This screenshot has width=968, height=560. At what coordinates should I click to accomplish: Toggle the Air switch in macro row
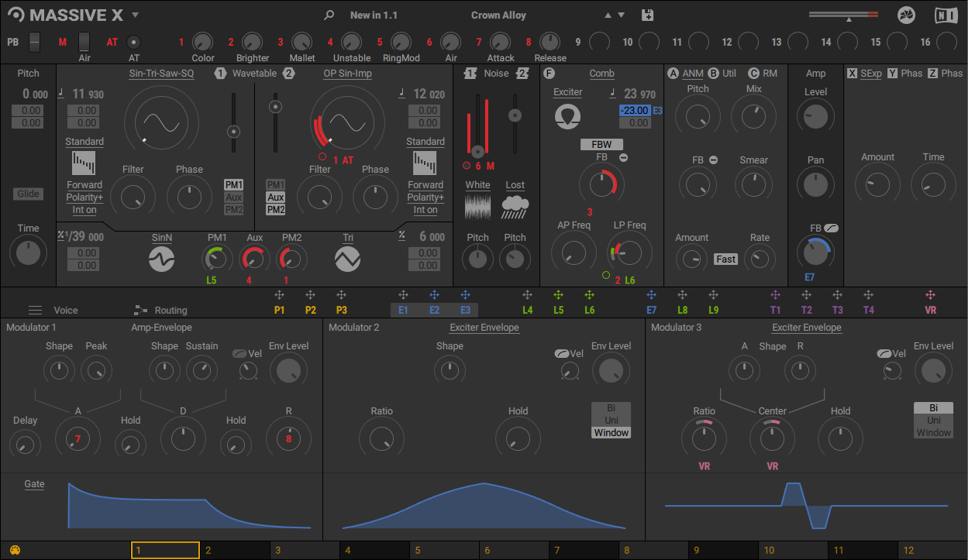tap(84, 42)
